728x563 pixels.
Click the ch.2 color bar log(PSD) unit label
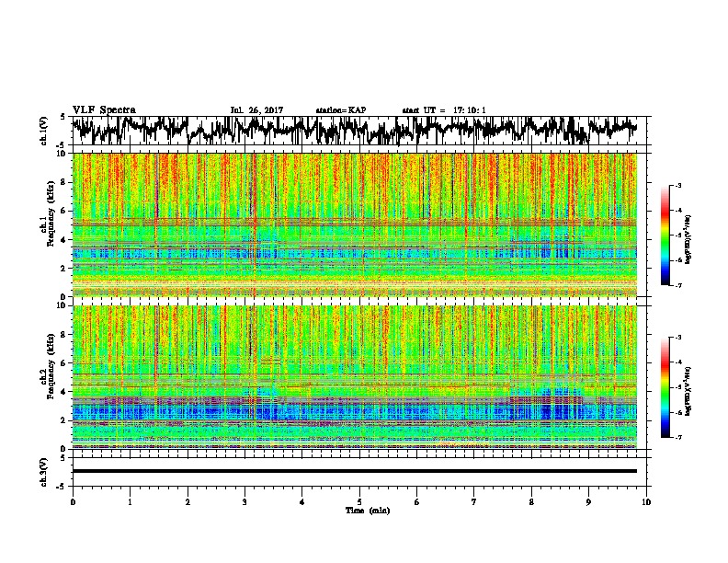tap(688, 391)
